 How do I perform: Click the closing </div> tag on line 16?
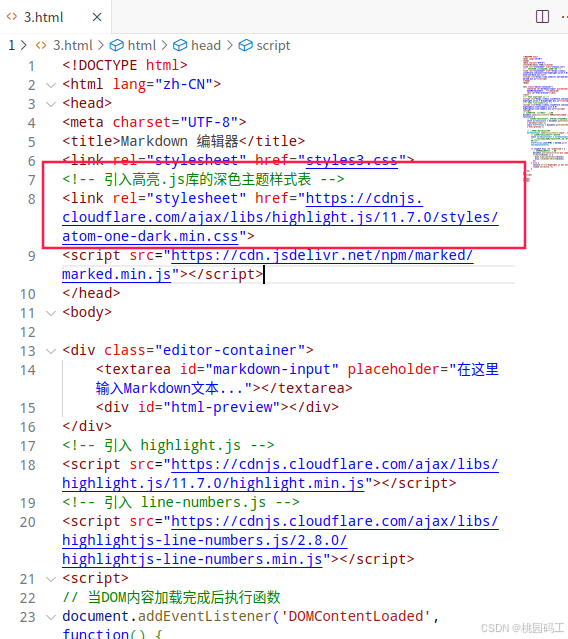click(87, 426)
